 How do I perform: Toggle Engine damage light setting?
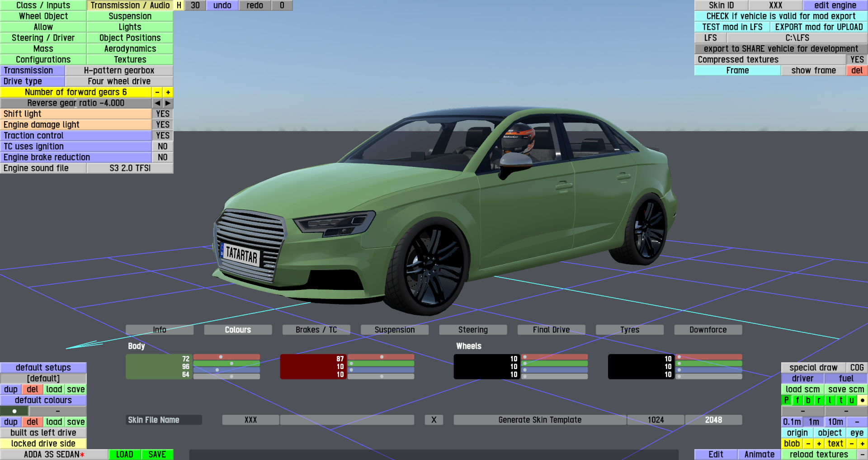(x=163, y=125)
